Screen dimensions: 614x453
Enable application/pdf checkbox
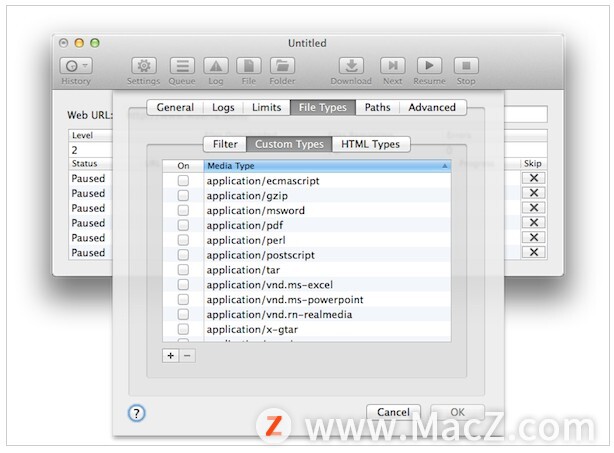(183, 225)
